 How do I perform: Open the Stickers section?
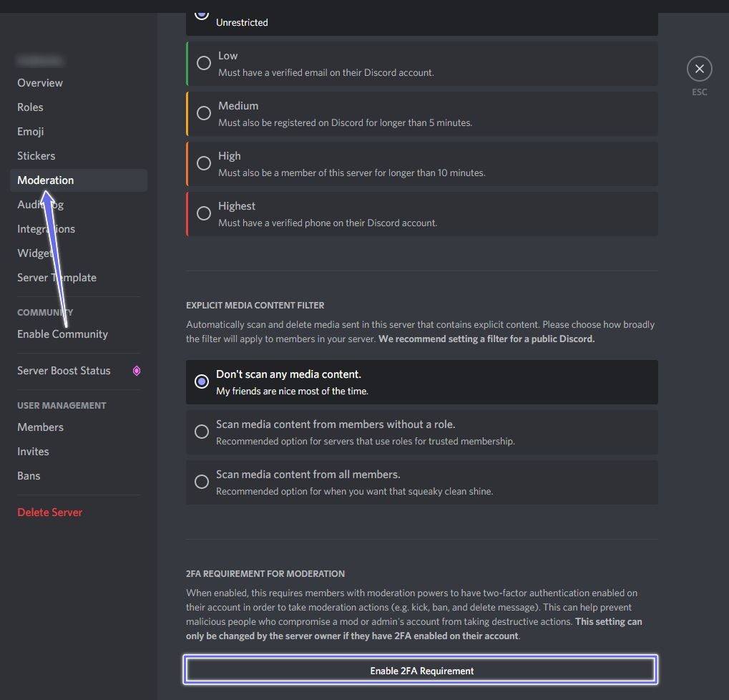(x=36, y=156)
